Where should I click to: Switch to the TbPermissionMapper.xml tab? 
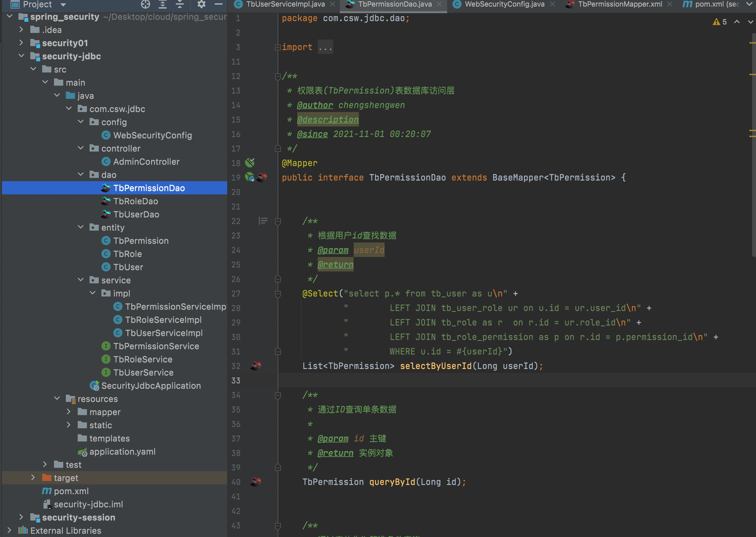[x=620, y=4]
